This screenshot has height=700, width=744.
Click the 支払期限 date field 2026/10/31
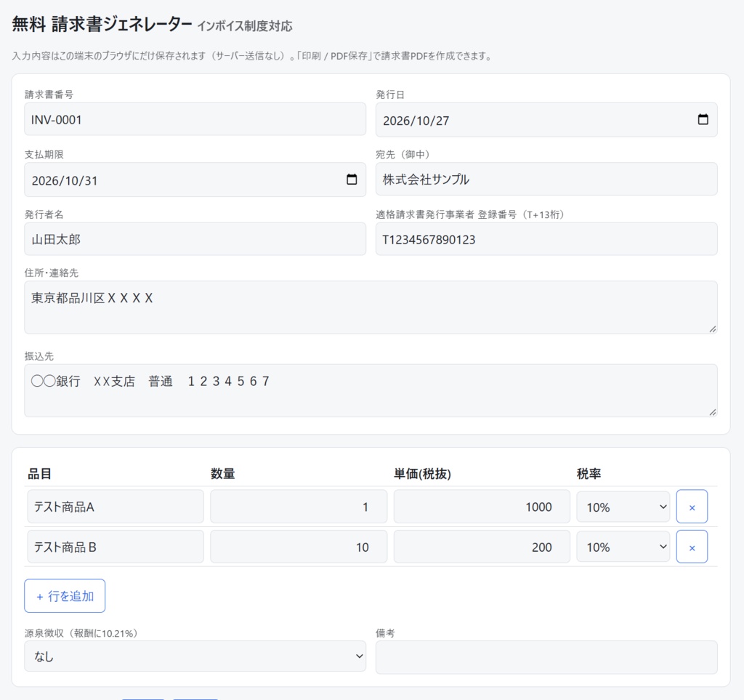195,180
